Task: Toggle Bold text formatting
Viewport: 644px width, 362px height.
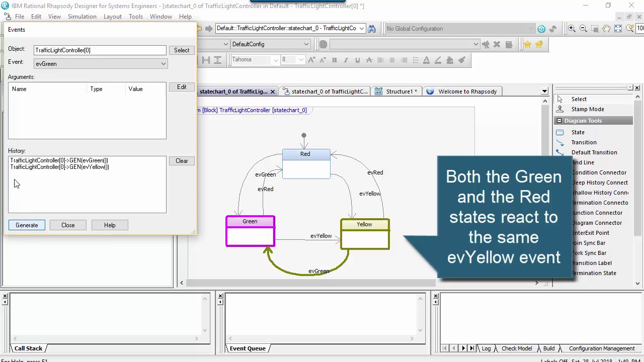Action: [x=334, y=60]
